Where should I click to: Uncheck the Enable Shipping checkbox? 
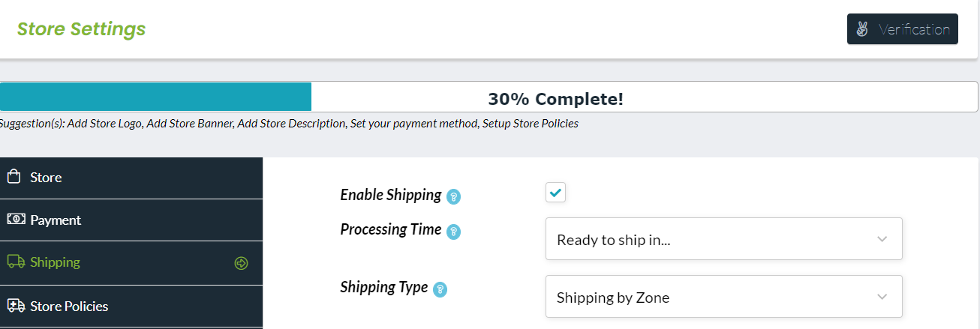[555, 193]
